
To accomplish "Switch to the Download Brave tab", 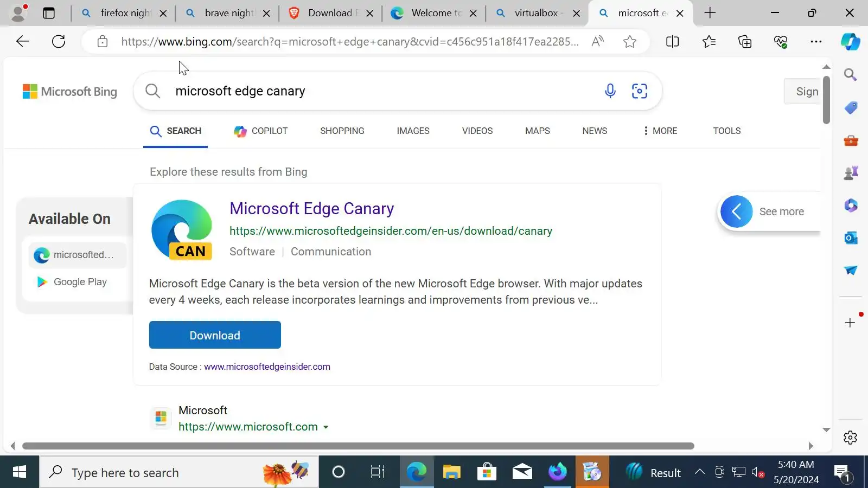I will pyautogui.click(x=333, y=13).
